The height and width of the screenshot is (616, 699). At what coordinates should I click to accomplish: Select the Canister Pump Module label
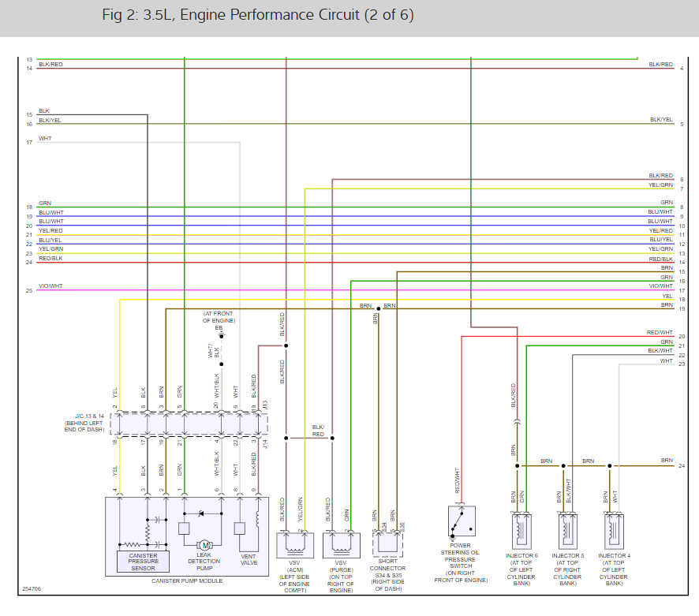(187, 581)
